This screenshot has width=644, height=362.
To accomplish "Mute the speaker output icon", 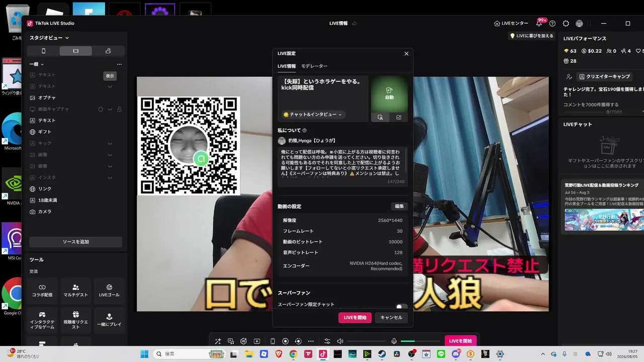I will 340,341.
